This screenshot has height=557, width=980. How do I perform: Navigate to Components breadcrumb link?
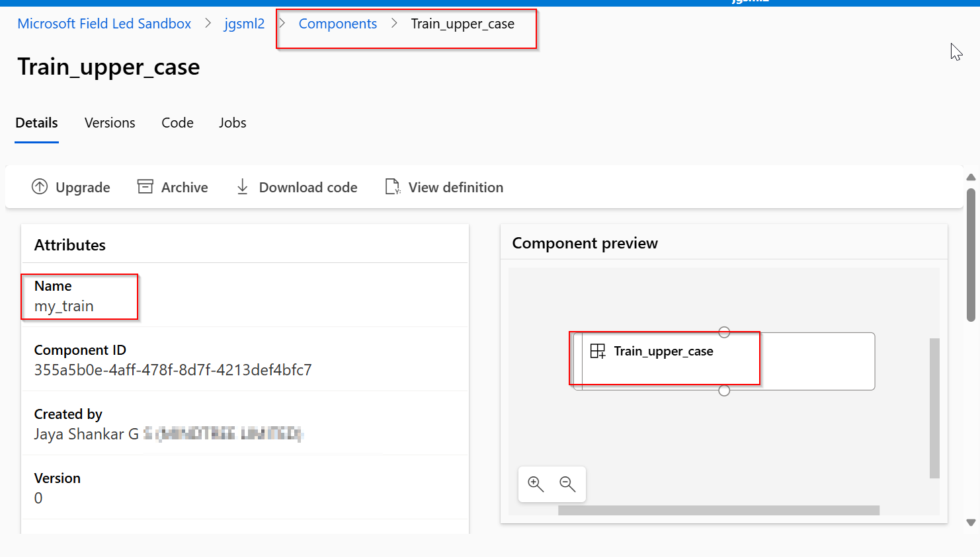338,24
